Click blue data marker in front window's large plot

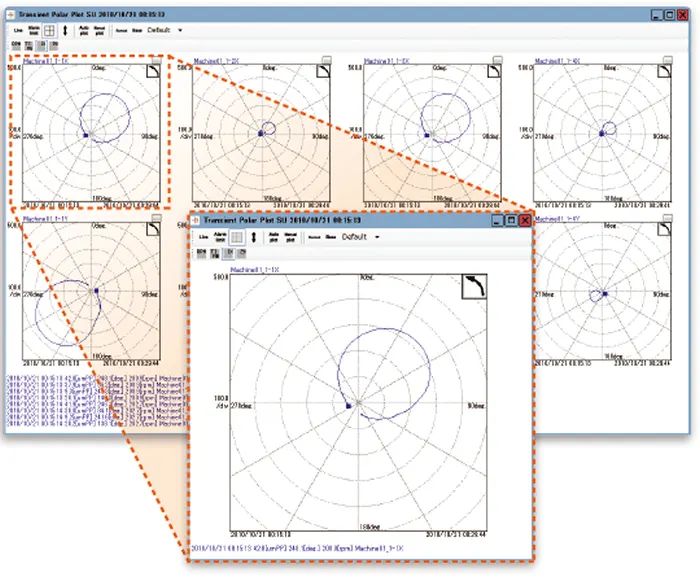(x=349, y=405)
